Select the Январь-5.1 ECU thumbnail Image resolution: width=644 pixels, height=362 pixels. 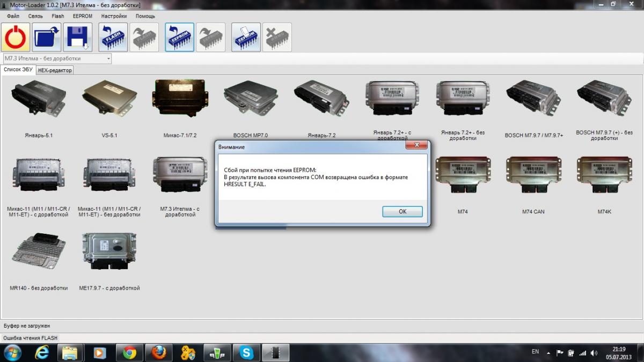click(x=39, y=98)
